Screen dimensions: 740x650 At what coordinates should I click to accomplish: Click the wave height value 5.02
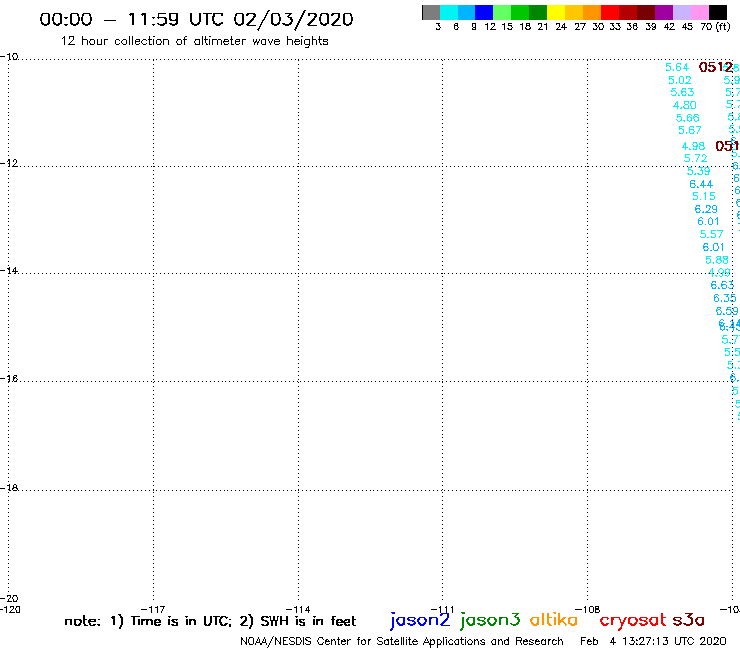point(680,80)
